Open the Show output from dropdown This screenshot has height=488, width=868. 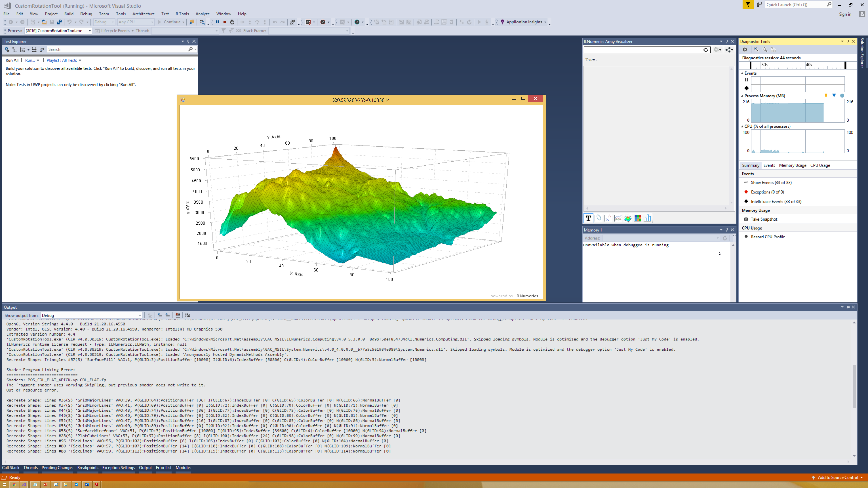pos(140,316)
